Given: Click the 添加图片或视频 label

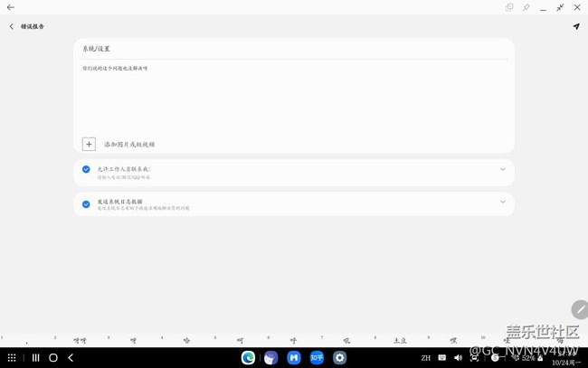Looking at the screenshot, I should [128, 145].
